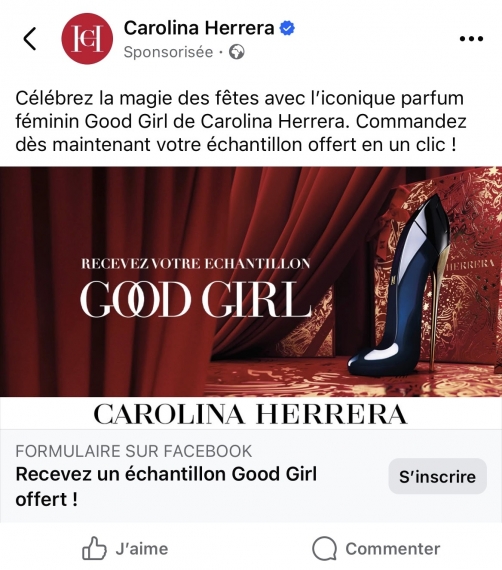Screen dimensions: 502x570
Task: Tap the comment speech bubble icon
Action: [x=324, y=549]
